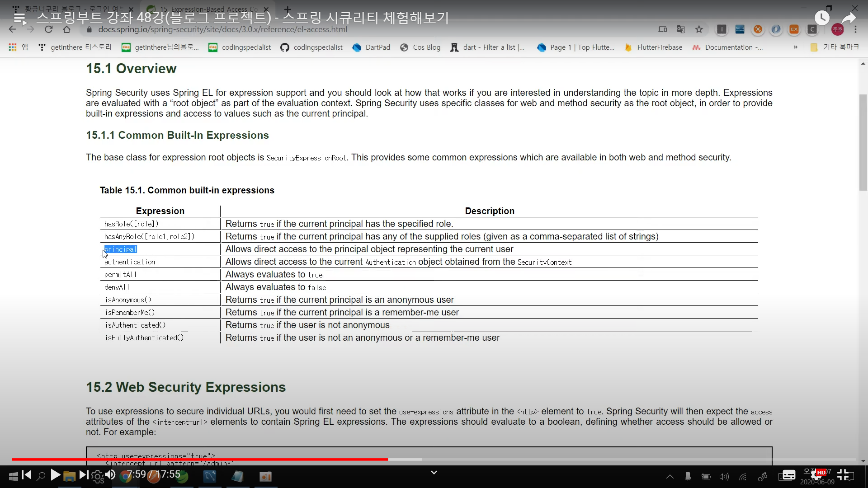The image size is (868, 488).
Task: Expand the chevron above the player bar
Action: click(x=434, y=473)
